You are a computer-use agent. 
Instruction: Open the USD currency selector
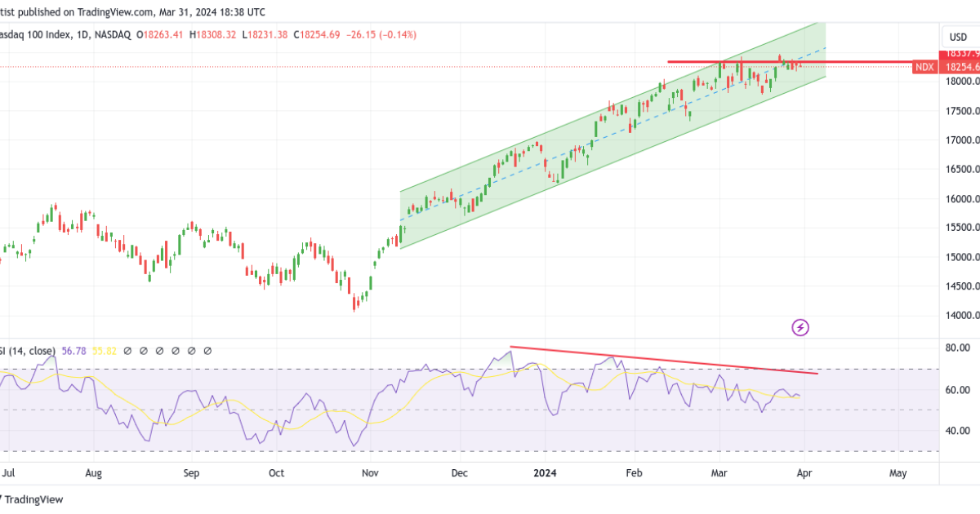957,35
